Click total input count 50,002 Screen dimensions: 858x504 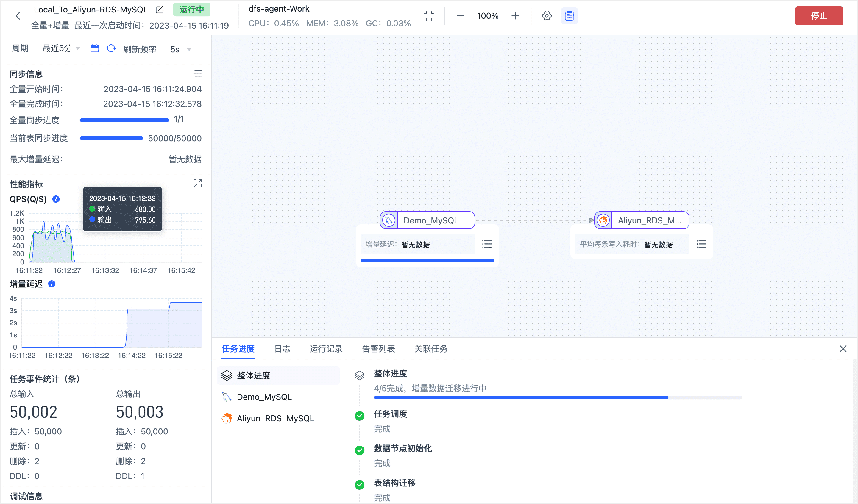[33, 412]
